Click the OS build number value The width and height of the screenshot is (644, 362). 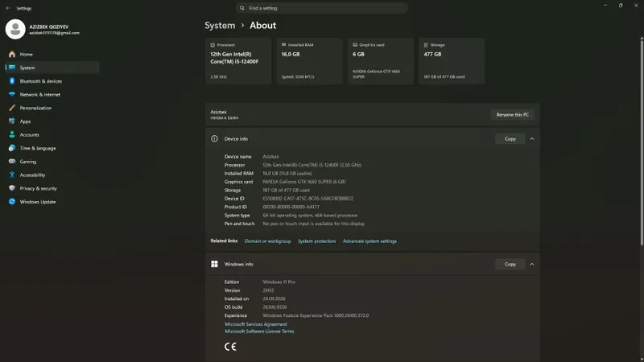coord(275,307)
